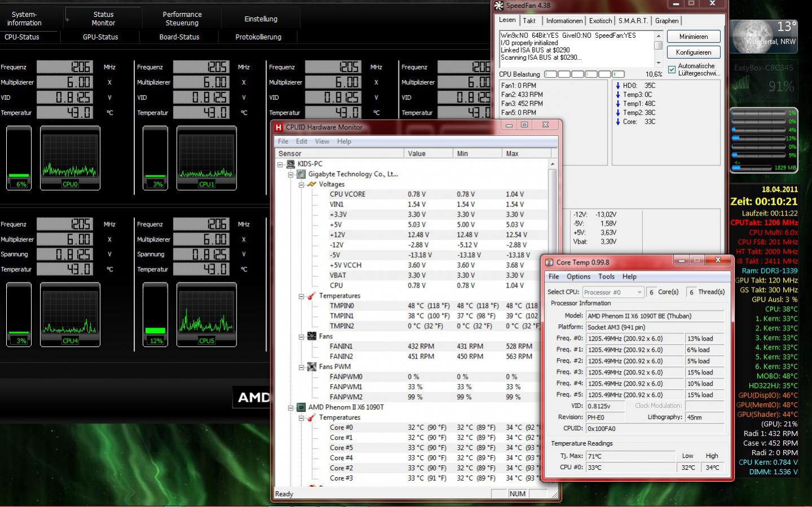This screenshot has width=812, height=507.
Task: Collapse the Gigabyte Technology tree node
Action: [291, 174]
